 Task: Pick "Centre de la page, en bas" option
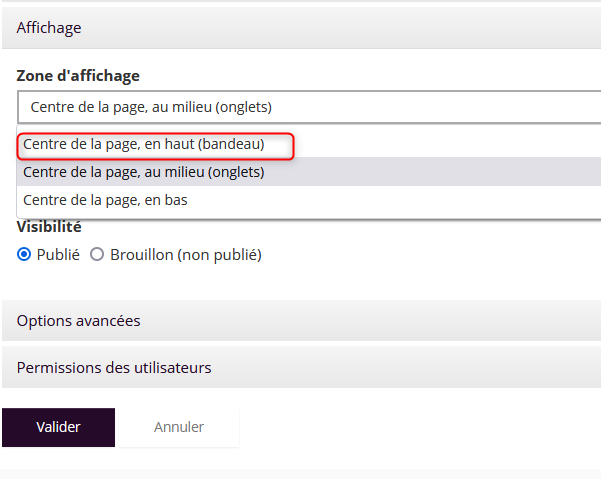105,200
